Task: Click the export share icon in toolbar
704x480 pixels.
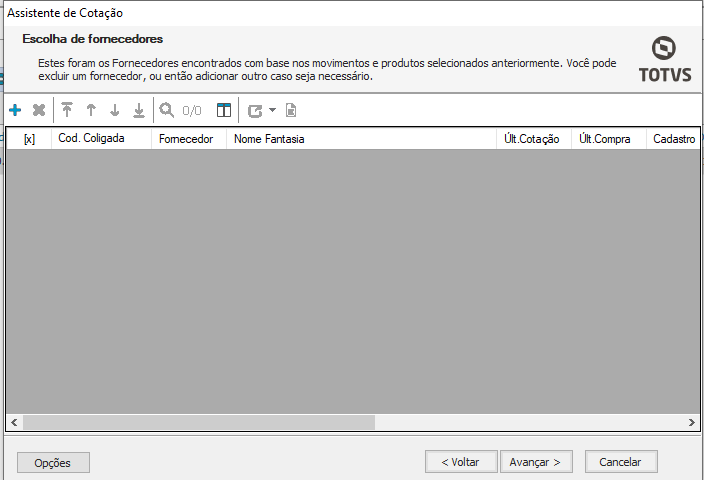Action: [x=255, y=110]
